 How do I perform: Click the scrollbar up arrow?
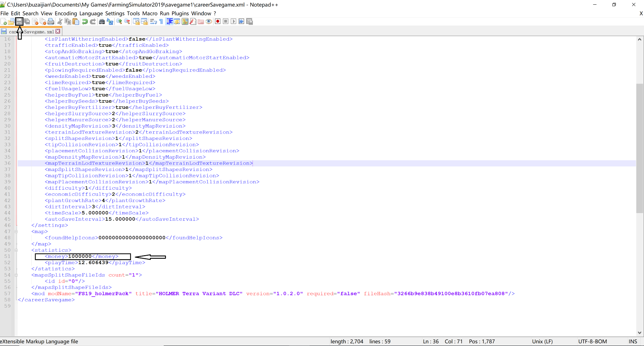[639, 39]
